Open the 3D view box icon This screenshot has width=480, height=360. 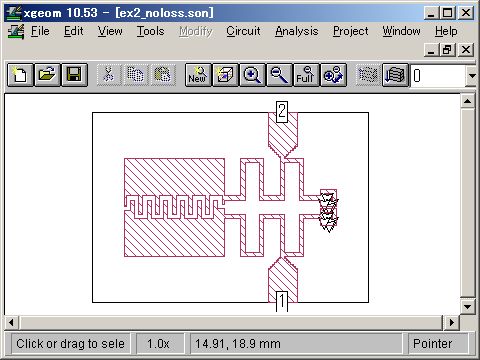click(225, 75)
